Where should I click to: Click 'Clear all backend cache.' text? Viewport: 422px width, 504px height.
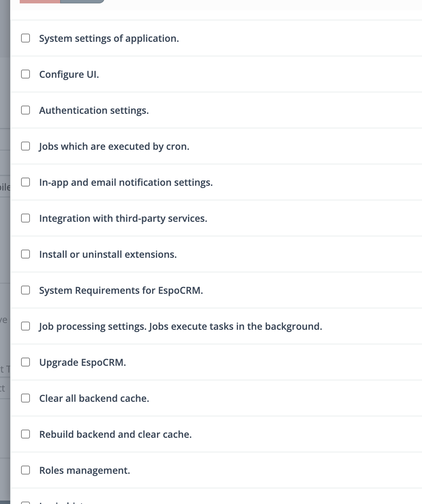94,398
